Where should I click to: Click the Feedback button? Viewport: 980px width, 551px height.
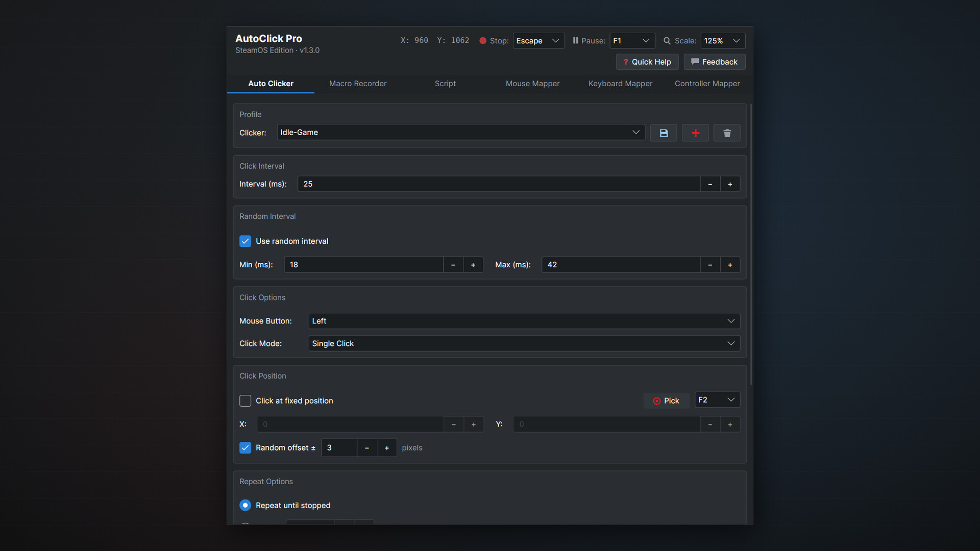click(x=715, y=62)
